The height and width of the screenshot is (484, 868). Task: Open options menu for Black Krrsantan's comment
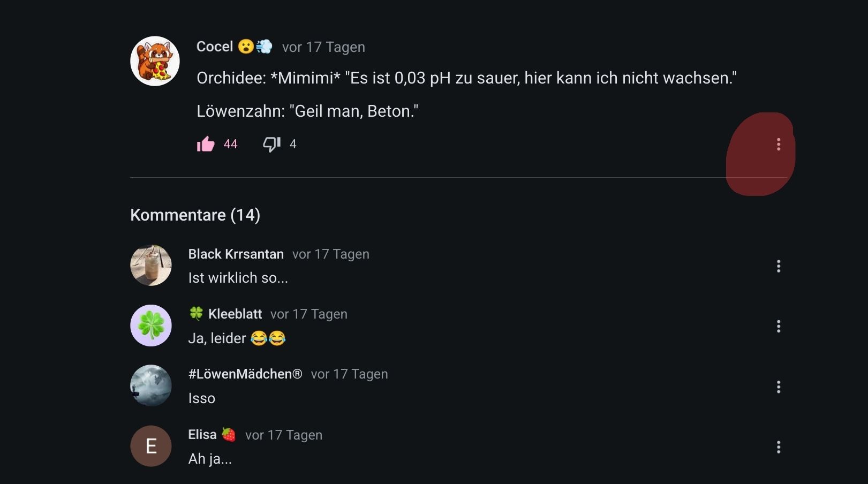(x=778, y=266)
